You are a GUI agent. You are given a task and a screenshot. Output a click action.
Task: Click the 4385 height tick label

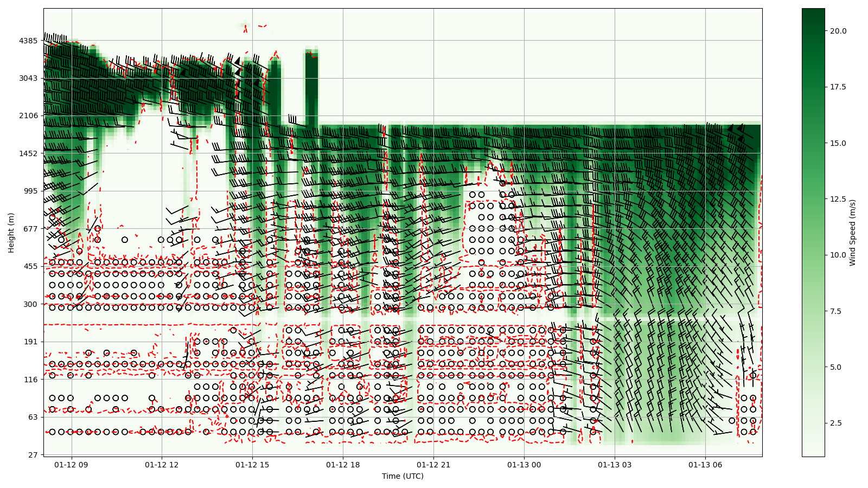click(x=28, y=41)
